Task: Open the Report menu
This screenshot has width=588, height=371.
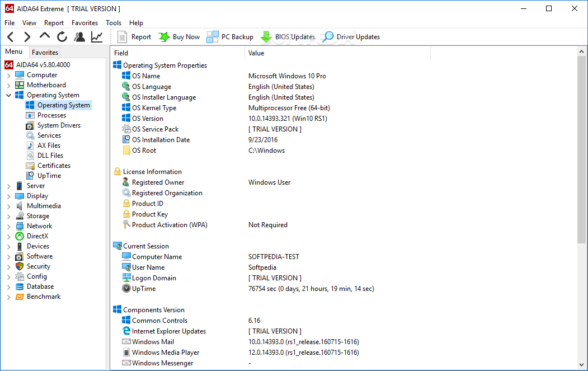Action: pos(54,23)
